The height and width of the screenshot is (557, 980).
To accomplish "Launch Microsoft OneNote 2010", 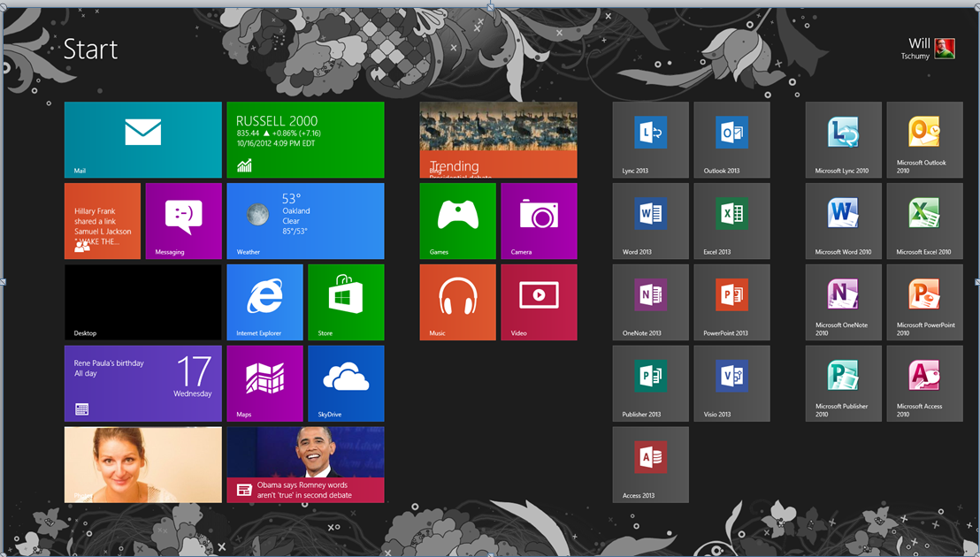I will tap(843, 301).
